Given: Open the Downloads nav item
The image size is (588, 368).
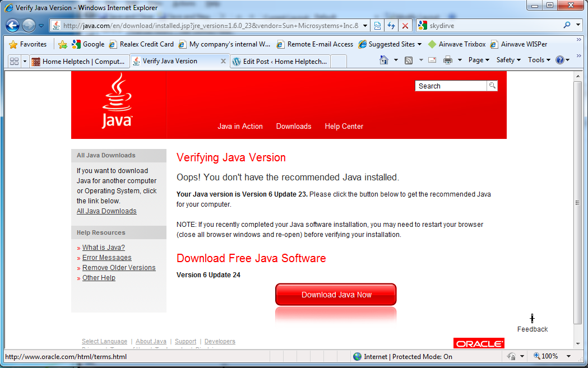Looking at the screenshot, I should pos(294,126).
